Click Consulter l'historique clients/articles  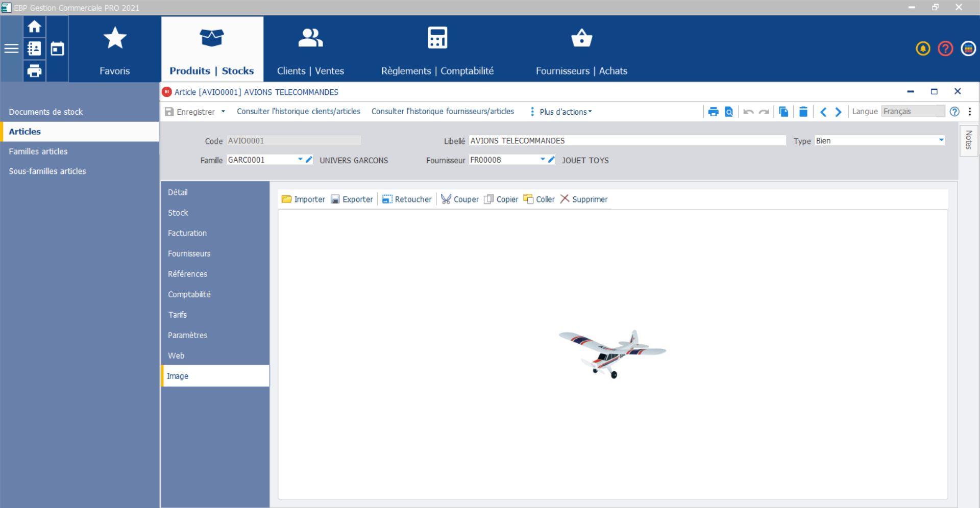tap(298, 111)
